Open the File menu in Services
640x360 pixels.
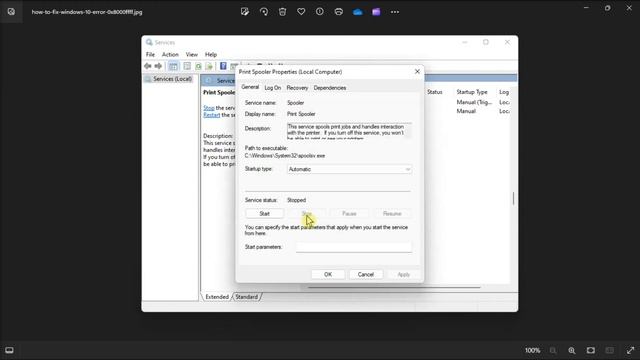150,54
